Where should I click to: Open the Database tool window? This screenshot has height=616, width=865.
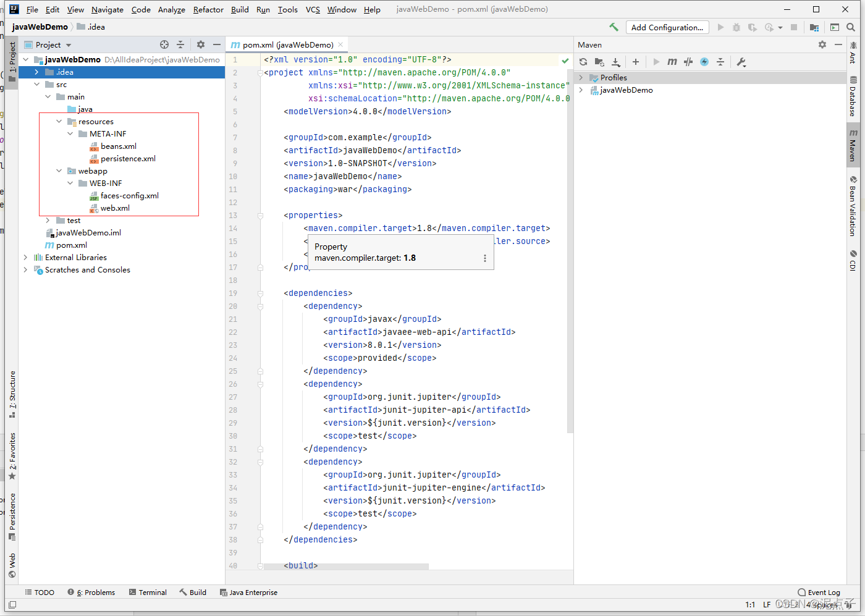click(853, 96)
